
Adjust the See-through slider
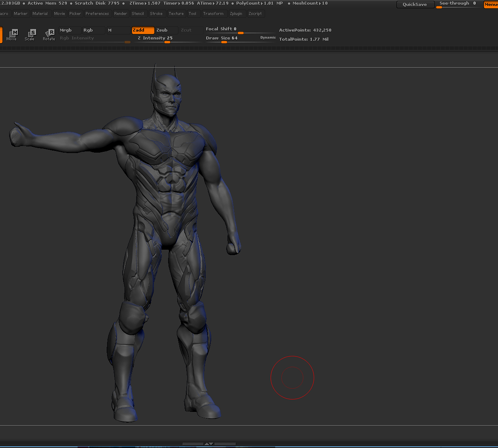pos(459,5)
